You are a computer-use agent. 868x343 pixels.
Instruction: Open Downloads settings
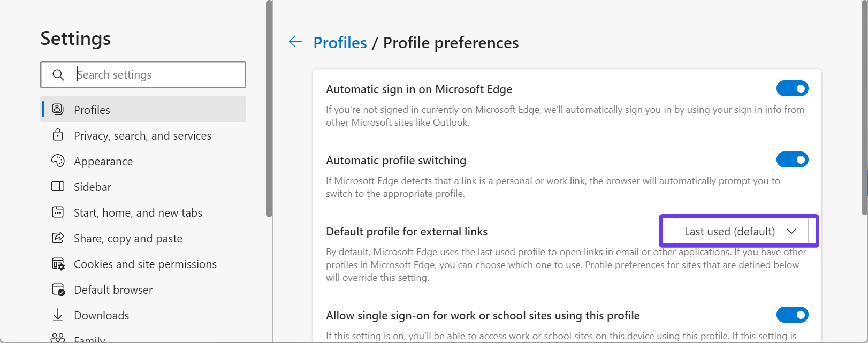[143, 315]
